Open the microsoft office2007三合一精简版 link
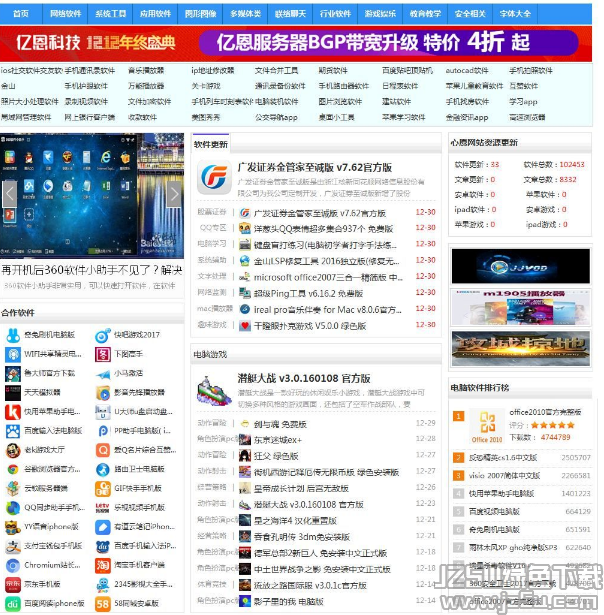 click(328, 277)
